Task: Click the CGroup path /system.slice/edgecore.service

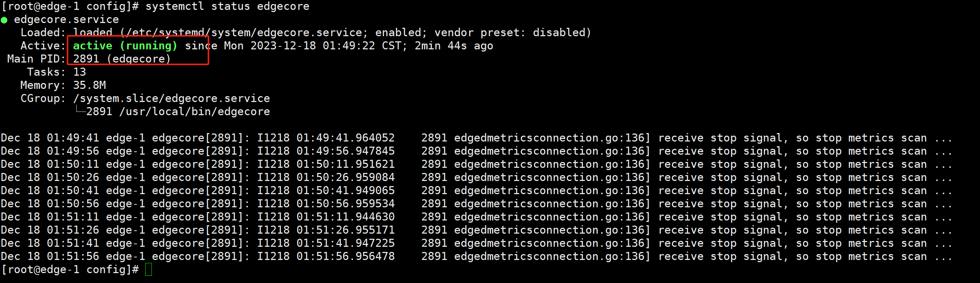Action: click(x=171, y=98)
